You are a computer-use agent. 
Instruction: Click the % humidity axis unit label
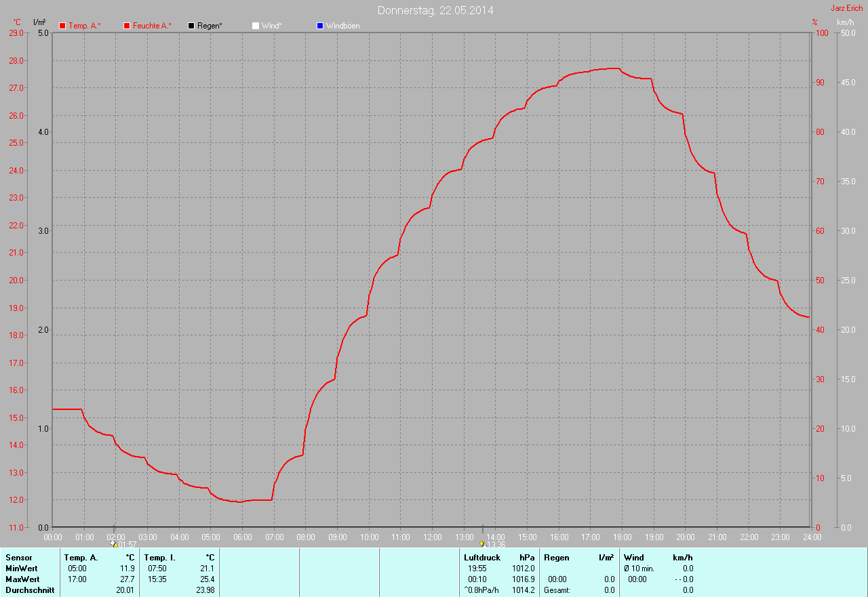coord(814,22)
